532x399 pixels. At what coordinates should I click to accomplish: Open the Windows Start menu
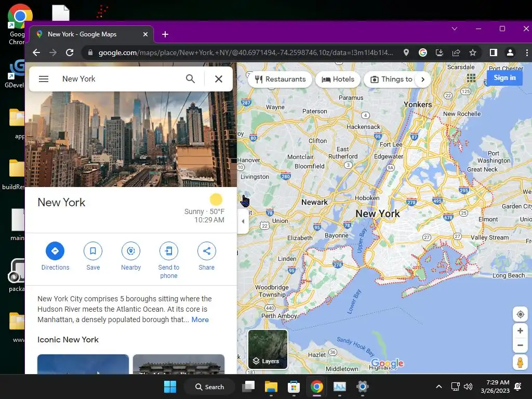pyautogui.click(x=170, y=387)
